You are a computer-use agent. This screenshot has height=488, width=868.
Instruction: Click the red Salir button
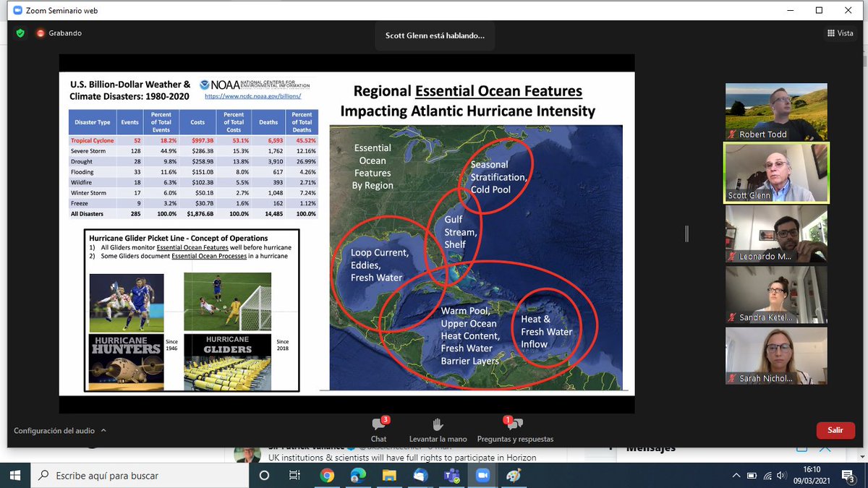835,430
